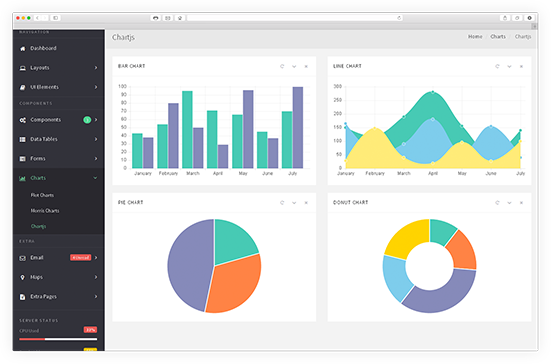This screenshot has height=364, width=551.
Task: Click the Maps location pin icon
Action: tap(22, 278)
